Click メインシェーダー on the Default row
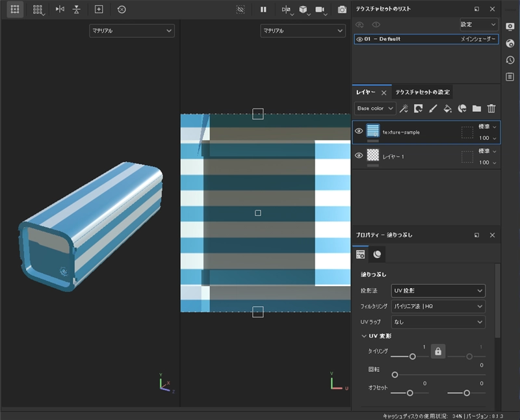This screenshot has width=520, height=420. pos(478,39)
